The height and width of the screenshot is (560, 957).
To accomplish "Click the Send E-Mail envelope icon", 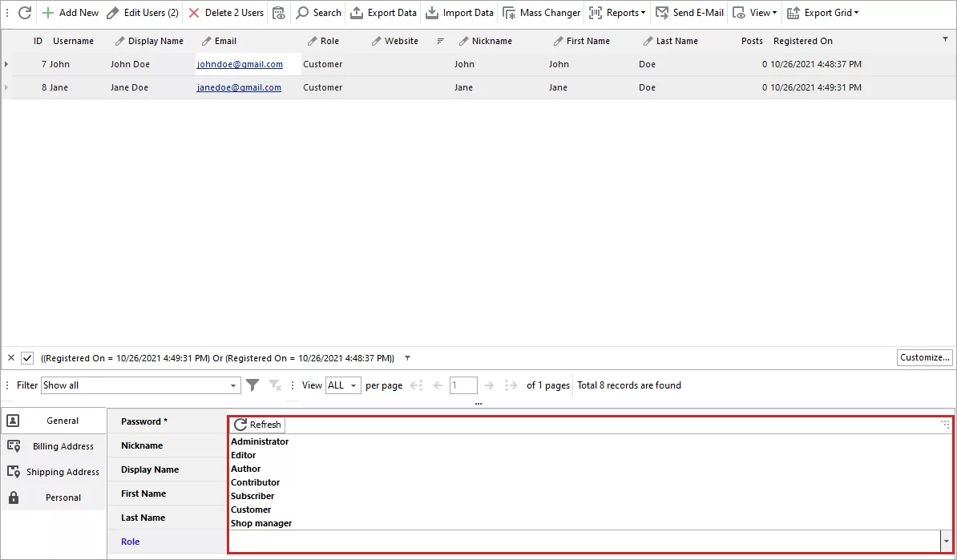I will pos(662,12).
